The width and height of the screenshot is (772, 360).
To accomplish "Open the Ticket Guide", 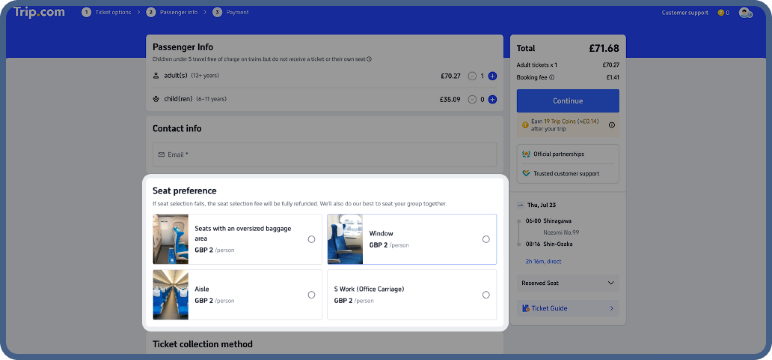I will [568, 308].
